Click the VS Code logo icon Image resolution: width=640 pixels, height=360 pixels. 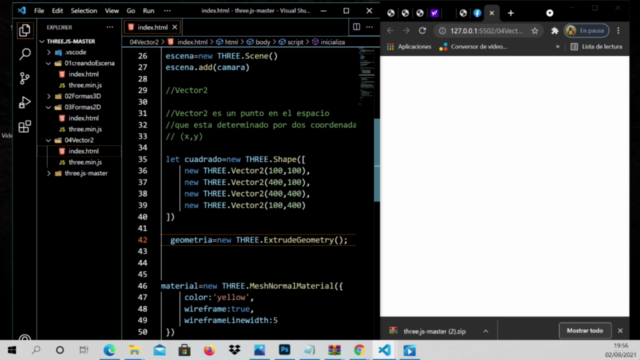(22, 11)
